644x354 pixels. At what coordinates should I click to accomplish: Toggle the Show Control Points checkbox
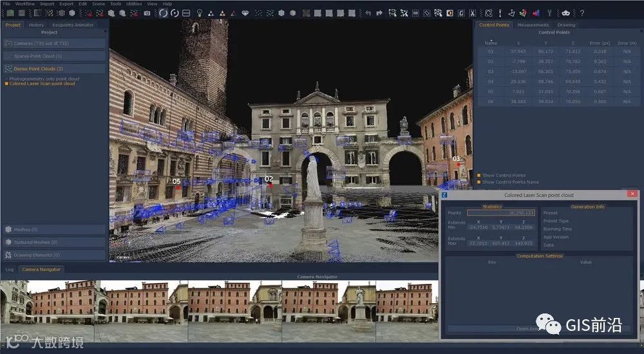point(479,175)
